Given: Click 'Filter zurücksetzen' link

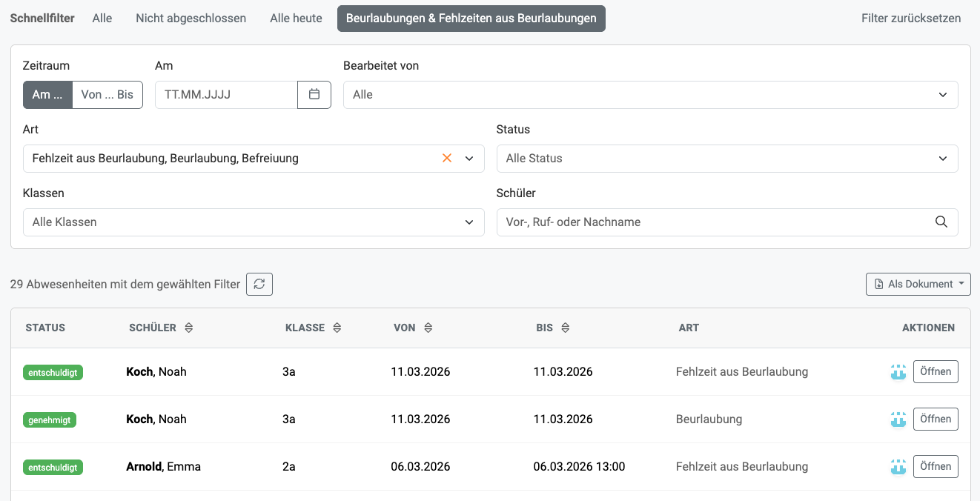Looking at the screenshot, I should pos(910,19).
